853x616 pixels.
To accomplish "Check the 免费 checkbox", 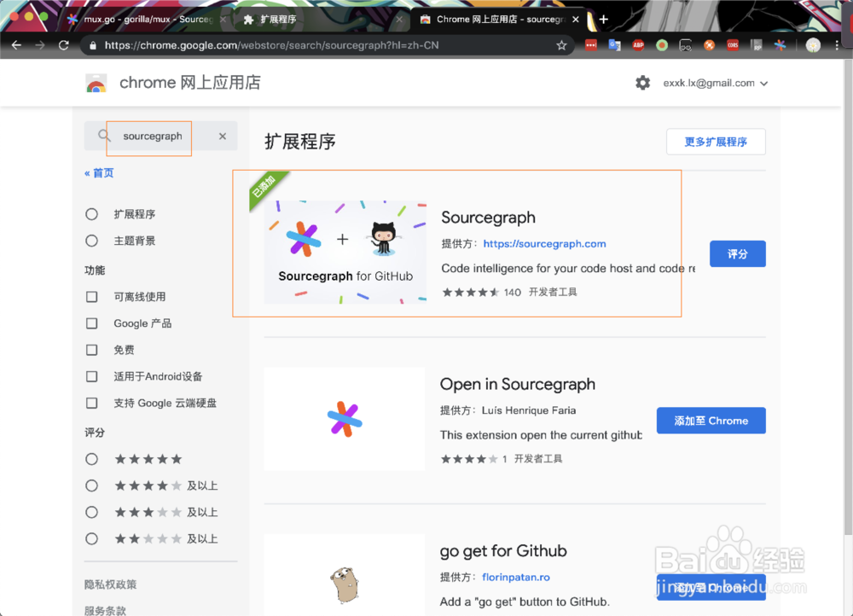I will [x=92, y=350].
